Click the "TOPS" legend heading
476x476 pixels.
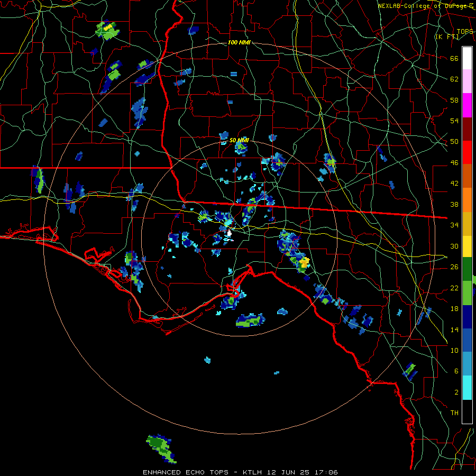click(x=465, y=31)
